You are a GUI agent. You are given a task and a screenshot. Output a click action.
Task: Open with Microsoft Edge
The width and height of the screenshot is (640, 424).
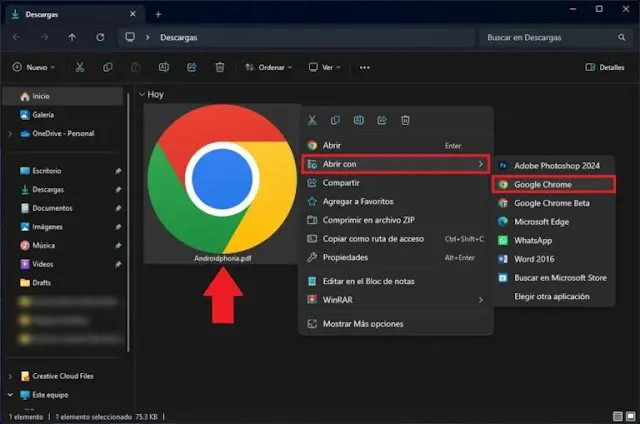(553, 222)
